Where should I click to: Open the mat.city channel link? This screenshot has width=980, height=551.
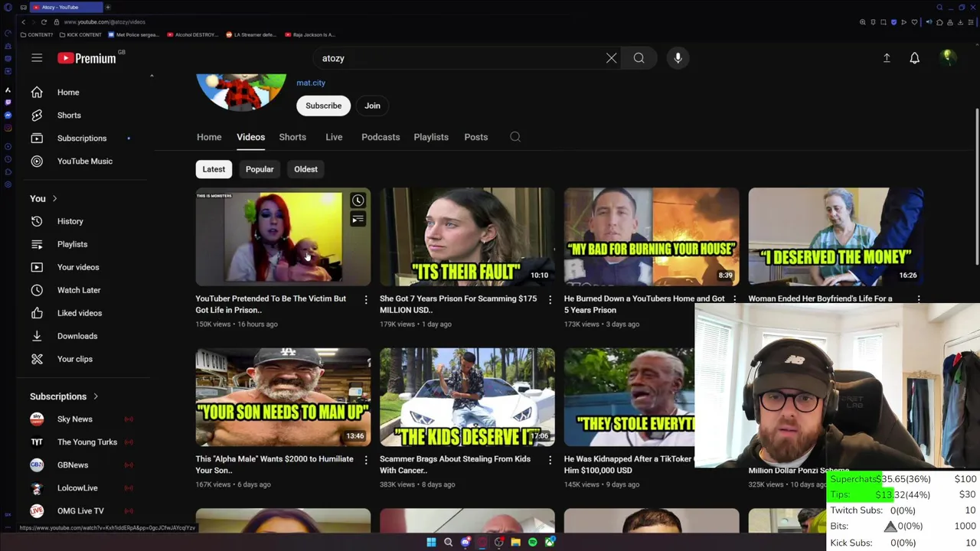311,83
